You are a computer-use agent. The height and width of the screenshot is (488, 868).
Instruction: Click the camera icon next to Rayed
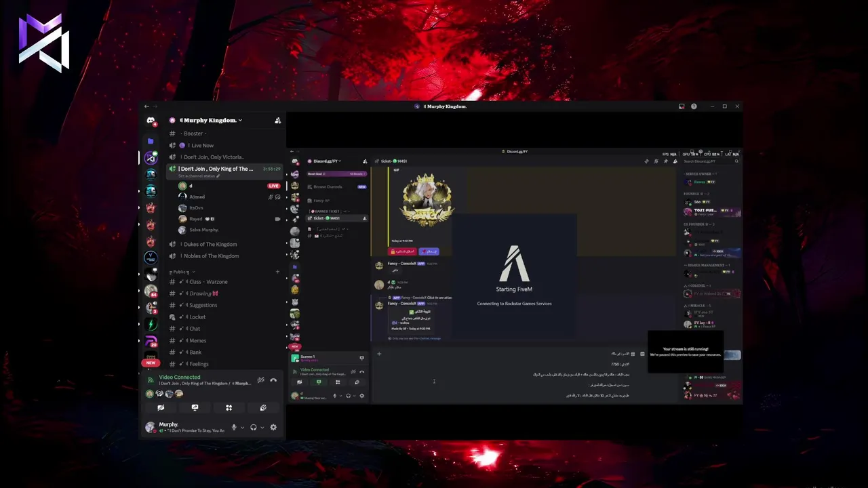click(277, 219)
